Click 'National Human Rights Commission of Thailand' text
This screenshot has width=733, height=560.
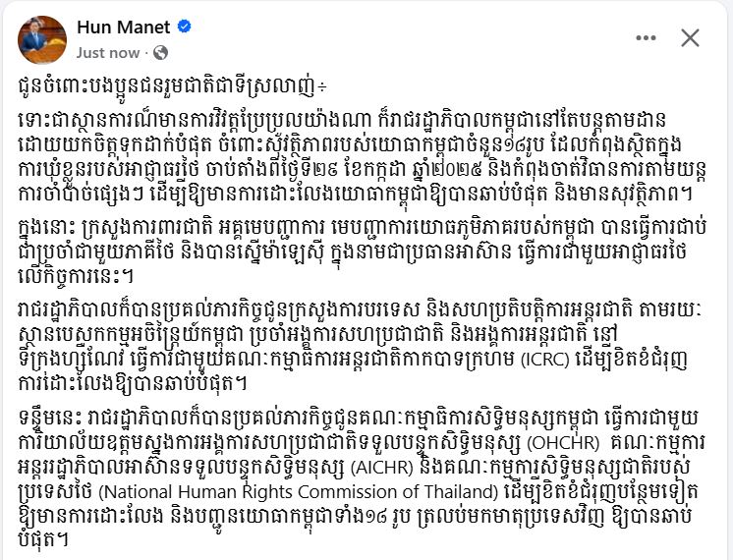pyautogui.click(x=299, y=492)
